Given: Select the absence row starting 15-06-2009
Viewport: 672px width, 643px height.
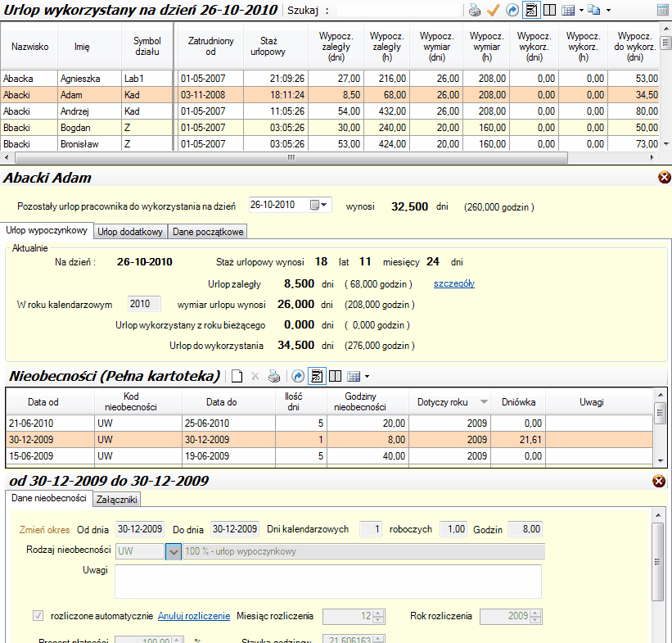Looking at the screenshot, I should pyautogui.click(x=329, y=456).
